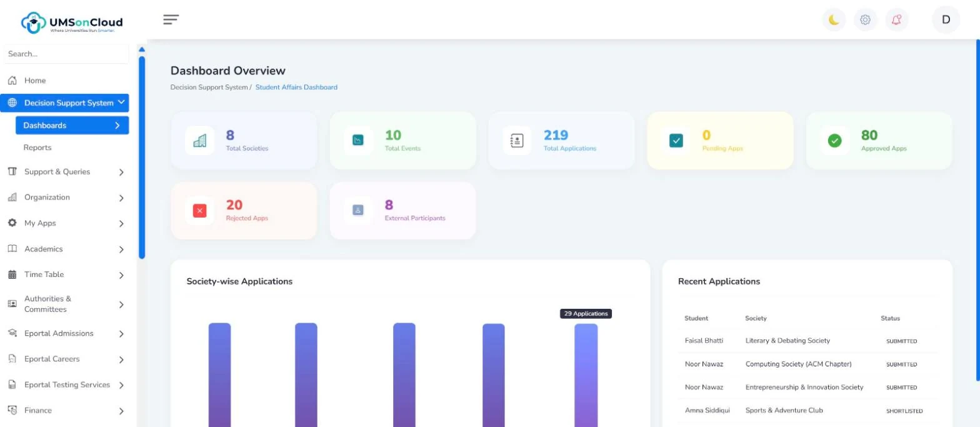Expand the Finance menu chevron
The image size is (980, 427).
click(121, 411)
